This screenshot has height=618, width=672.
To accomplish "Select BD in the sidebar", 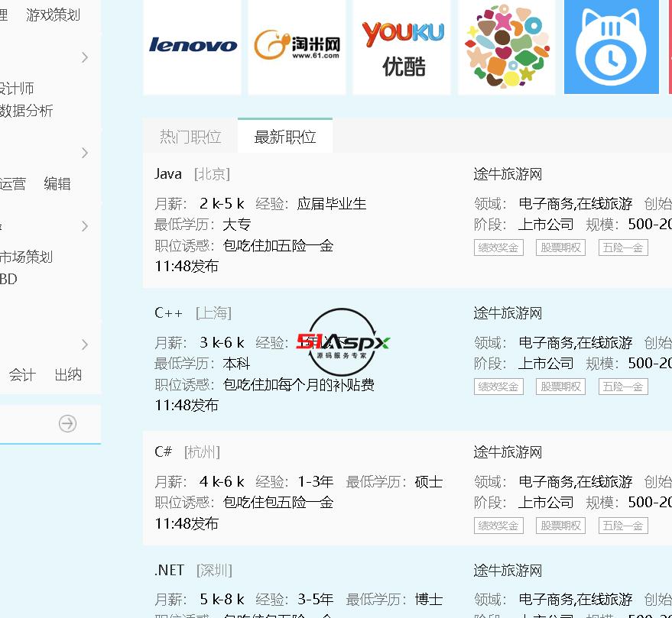I will point(8,280).
